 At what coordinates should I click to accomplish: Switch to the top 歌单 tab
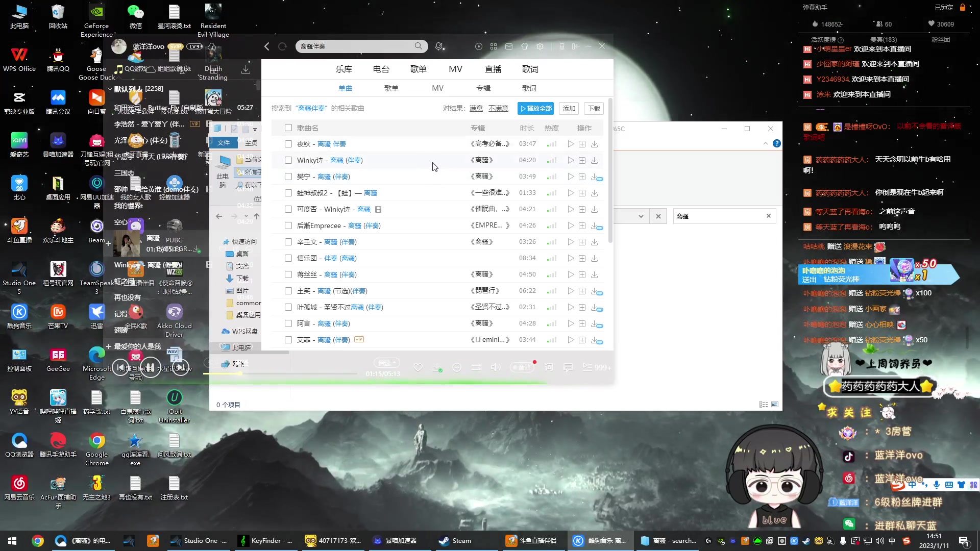(419, 69)
